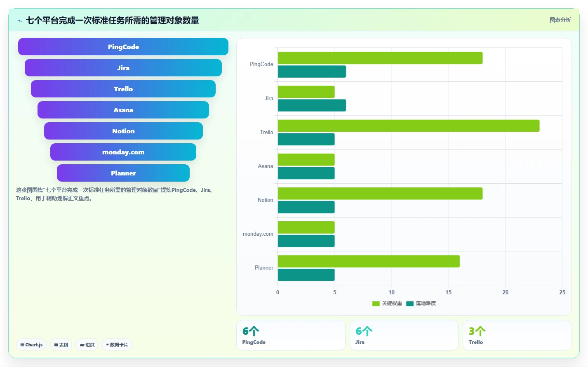Click the 图表分析 label
The width and height of the screenshot is (588, 367).
click(x=560, y=20)
